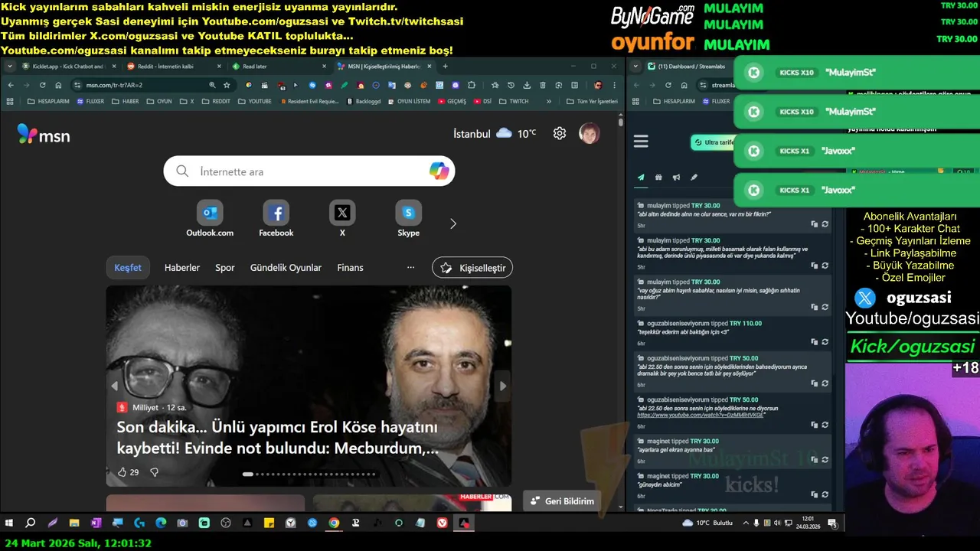Click the Geri Bildirim button
Screen dimensions: 980x551
tap(563, 501)
